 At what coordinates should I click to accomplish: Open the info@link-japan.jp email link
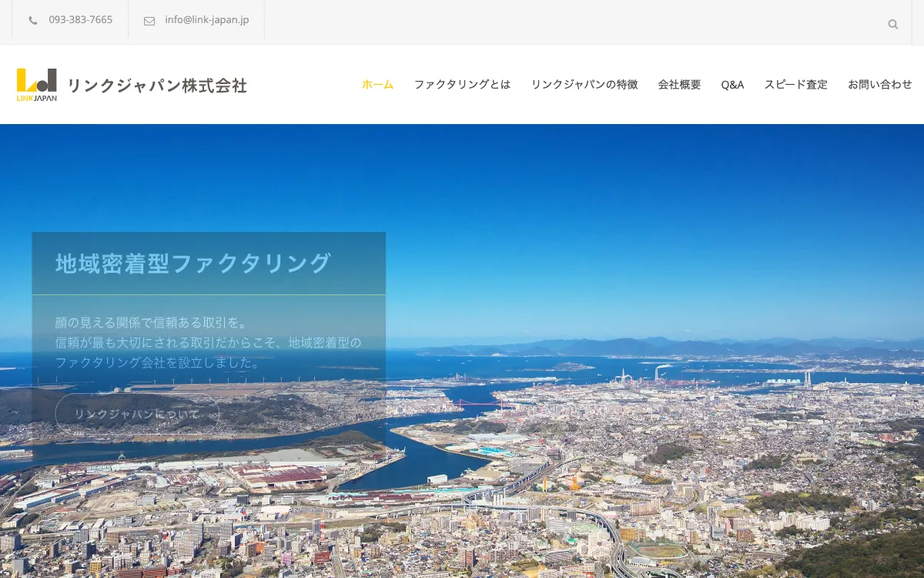pos(206,20)
